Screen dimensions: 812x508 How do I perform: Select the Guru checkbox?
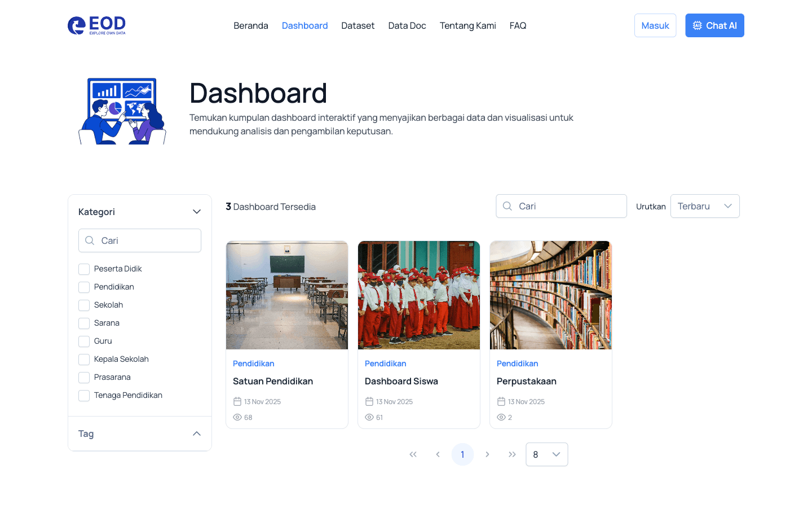click(84, 341)
